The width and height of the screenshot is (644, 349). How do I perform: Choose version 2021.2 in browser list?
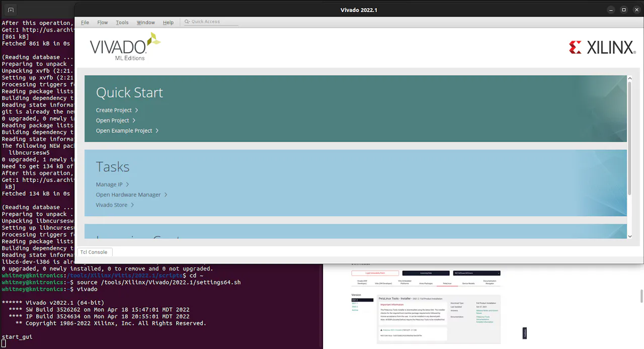pyautogui.click(x=362, y=300)
